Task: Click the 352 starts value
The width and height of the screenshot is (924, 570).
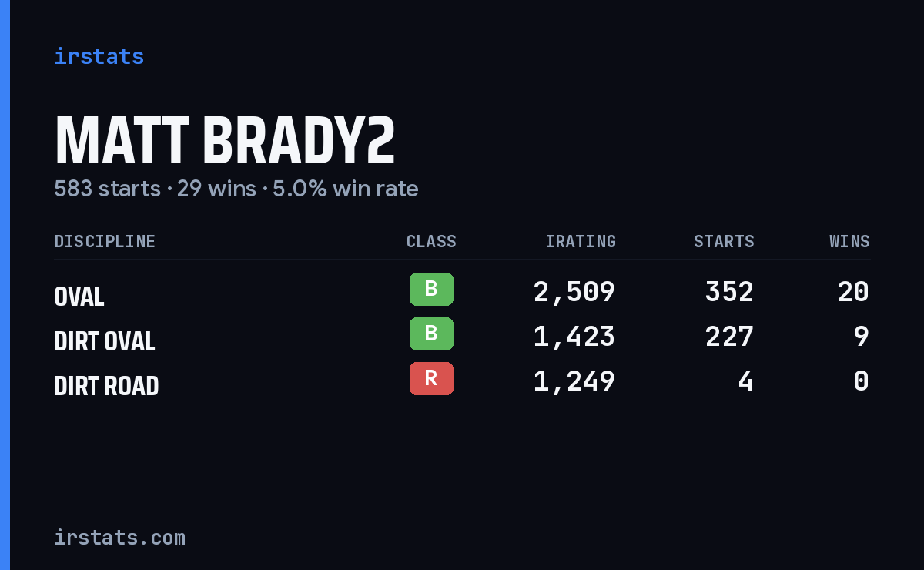Action: click(729, 292)
